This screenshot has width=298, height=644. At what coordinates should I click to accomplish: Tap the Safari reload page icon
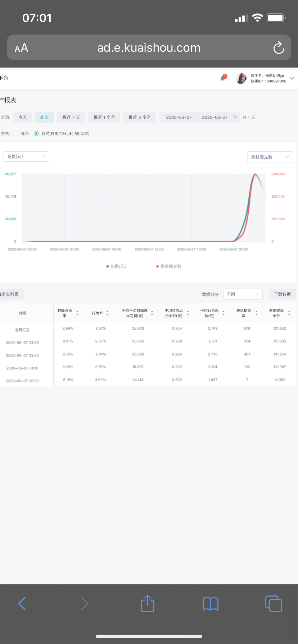(x=279, y=48)
